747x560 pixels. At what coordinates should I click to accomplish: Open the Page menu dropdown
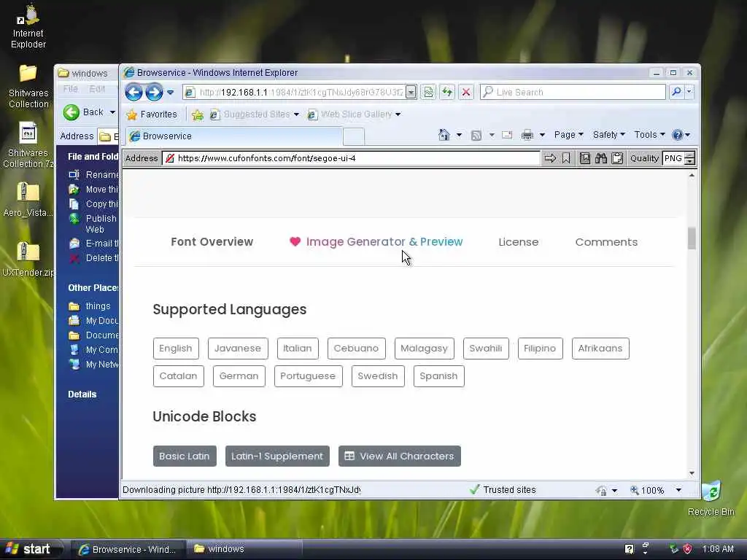568,135
